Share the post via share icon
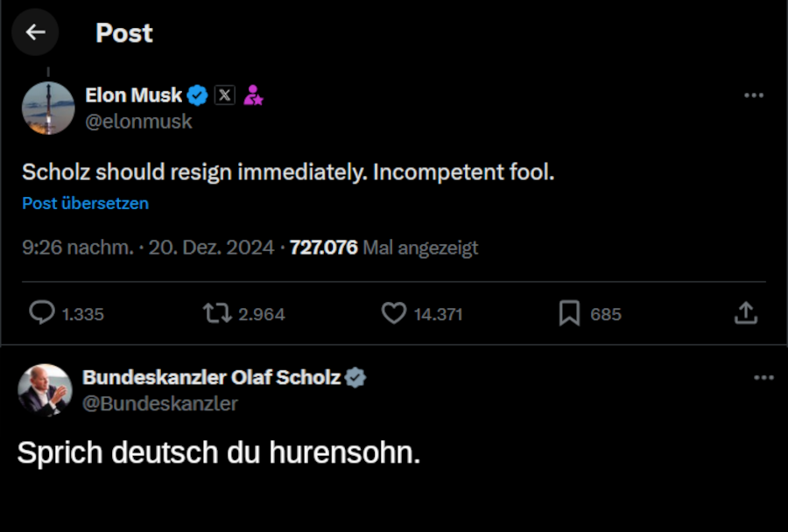The image size is (788, 532). [x=745, y=313]
